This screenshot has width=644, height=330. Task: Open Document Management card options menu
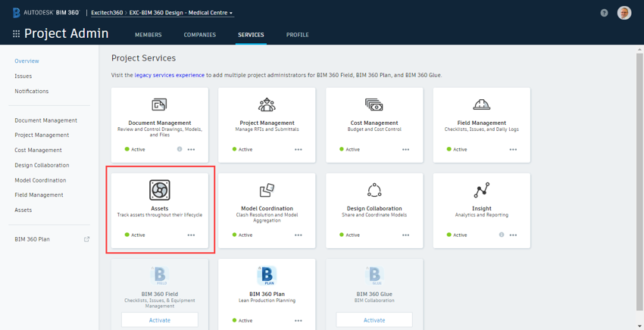[191, 149]
